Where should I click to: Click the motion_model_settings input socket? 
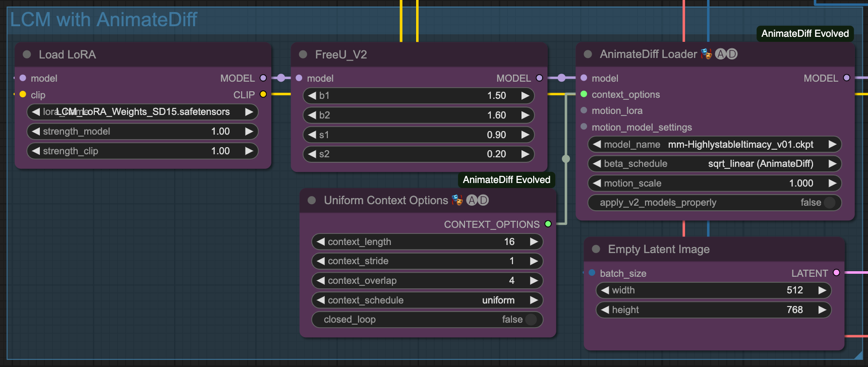point(584,127)
